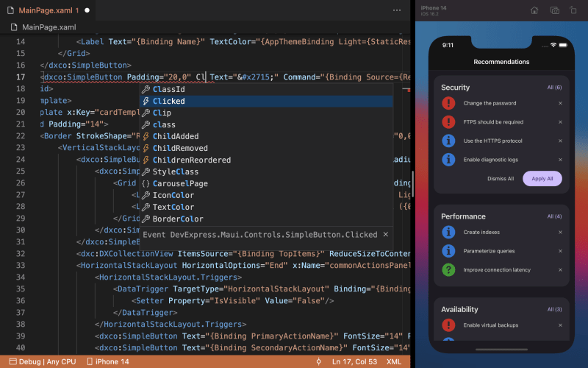Image resolution: width=588 pixels, height=368 pixels.
Task: Dismiss Enable virtual backups recommendation
Action: point(560,325)
